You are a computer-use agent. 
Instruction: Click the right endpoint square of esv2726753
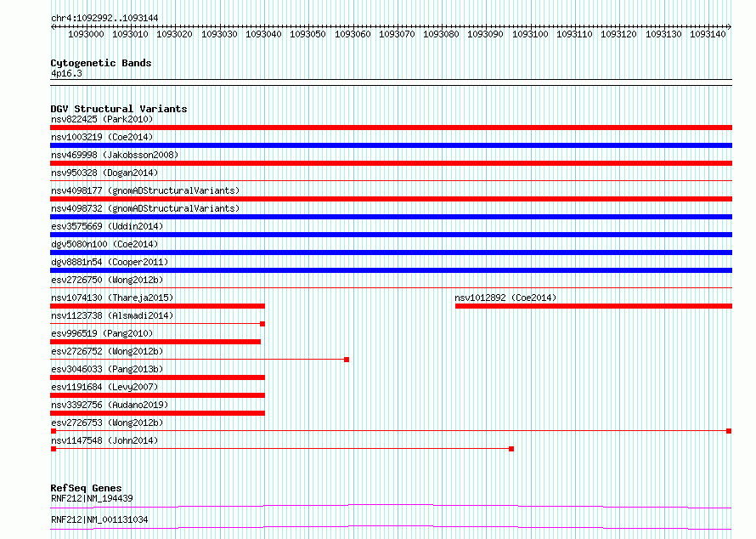pos(729,431)
